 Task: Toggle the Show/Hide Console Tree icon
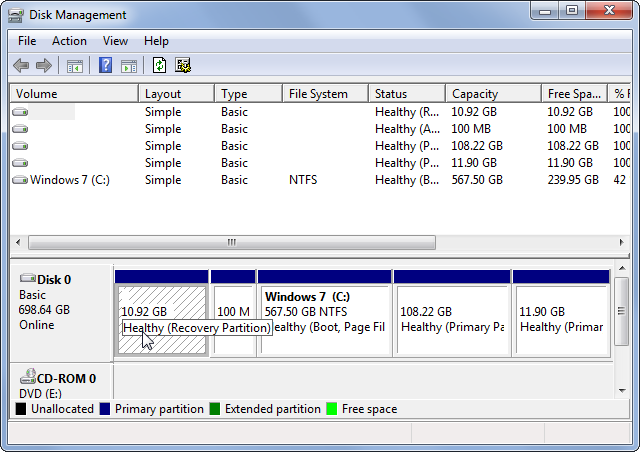[x=74, y=66]
